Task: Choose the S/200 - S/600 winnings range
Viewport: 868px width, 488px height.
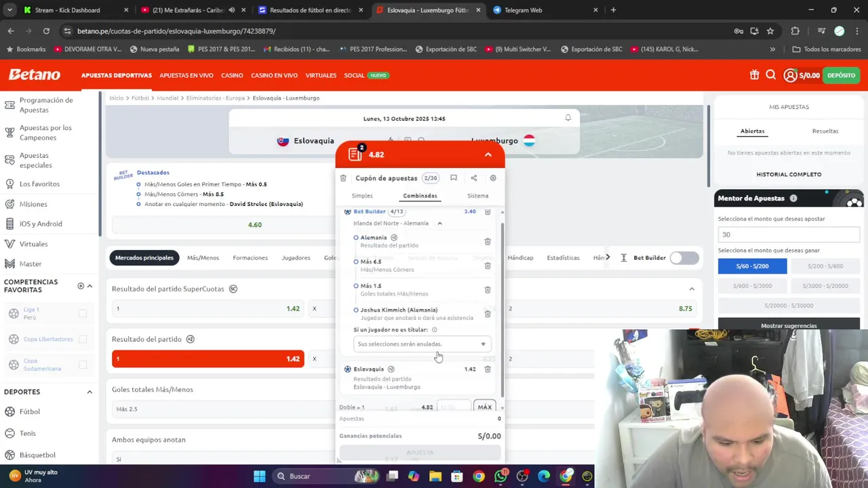Action: point(825,266)
